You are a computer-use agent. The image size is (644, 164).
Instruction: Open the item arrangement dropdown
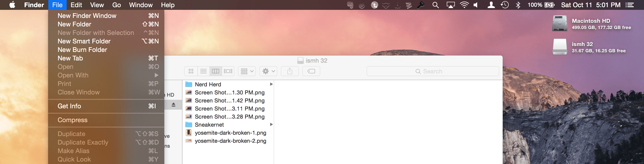coord(247,71)
